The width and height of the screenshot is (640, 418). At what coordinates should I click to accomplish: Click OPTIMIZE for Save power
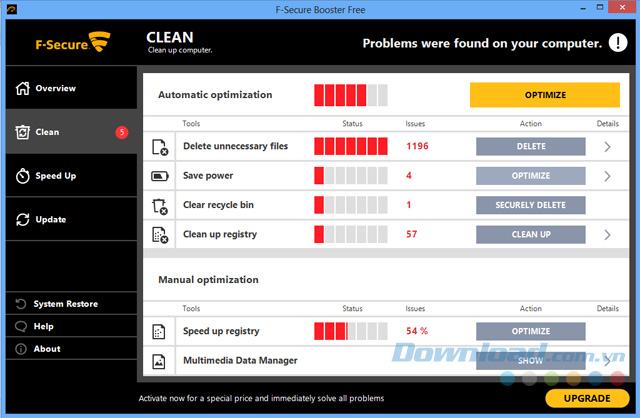531,176
